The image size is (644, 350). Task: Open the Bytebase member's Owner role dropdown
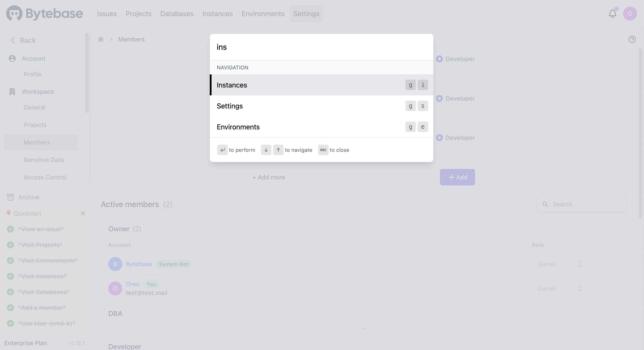(x=560, y=264)
